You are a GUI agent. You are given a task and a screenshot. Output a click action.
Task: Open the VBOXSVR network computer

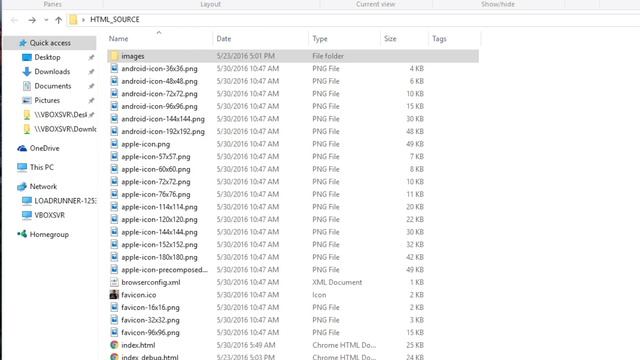click(x=49, y=215)
